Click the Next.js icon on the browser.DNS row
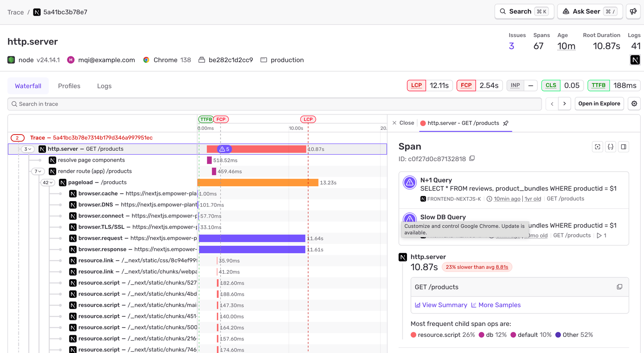 tap(73, 205)
